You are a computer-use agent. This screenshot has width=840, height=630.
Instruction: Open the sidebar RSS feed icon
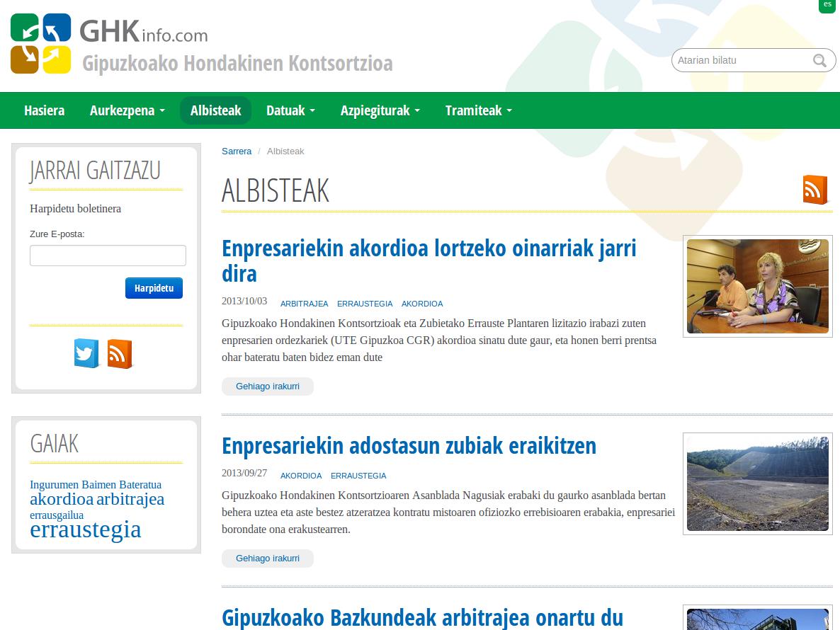[119, 353]
